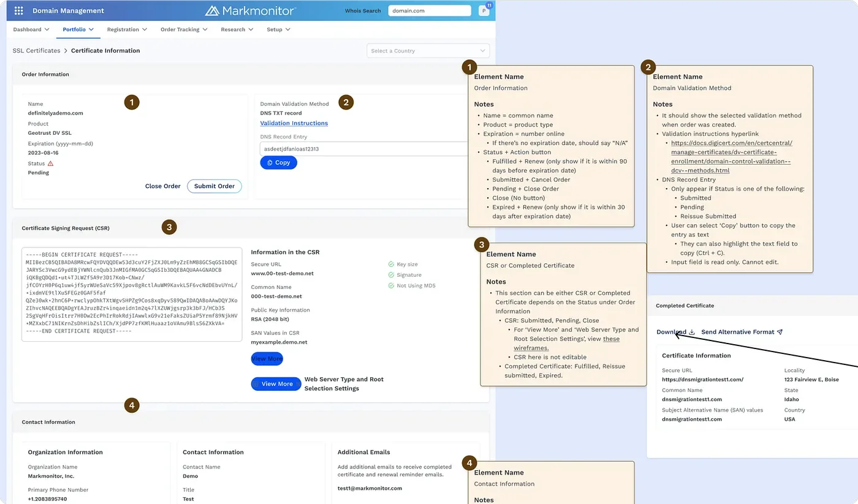Viewport: 858px width, 504px height.
Task: Click the primary phone number +1.2083895740
Action: (47, 499)
